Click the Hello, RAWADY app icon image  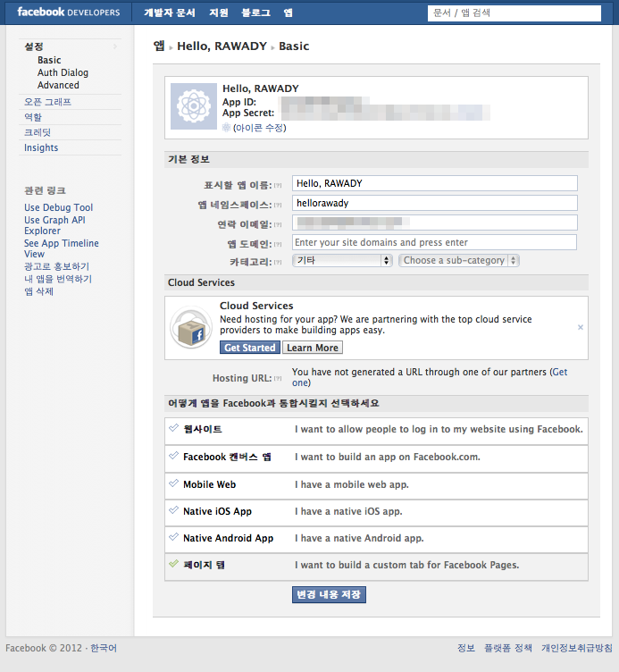coord(194,106)
